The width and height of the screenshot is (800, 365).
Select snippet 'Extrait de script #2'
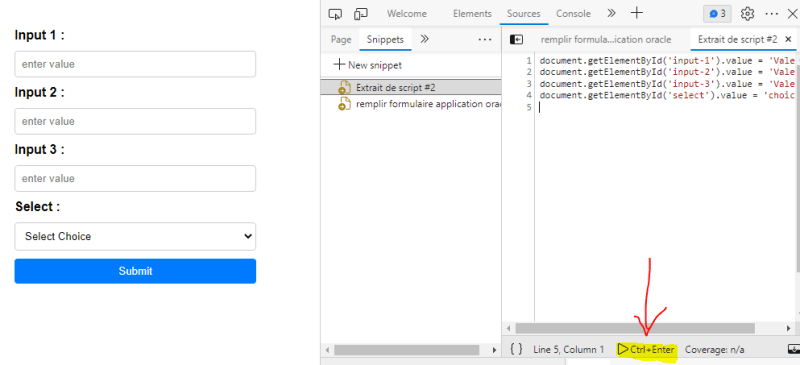[x=411, y=87]
